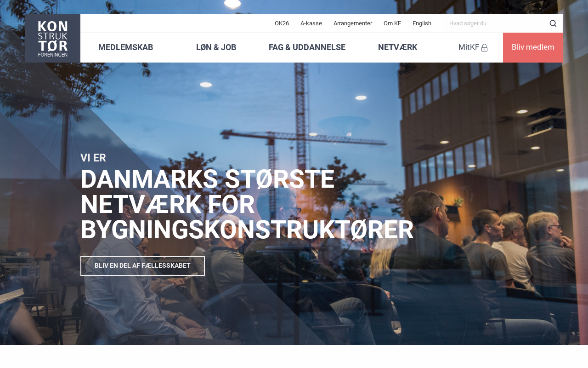
Task: Click the Konstruktørforeningen logo
Action: [x=53, y=38]
